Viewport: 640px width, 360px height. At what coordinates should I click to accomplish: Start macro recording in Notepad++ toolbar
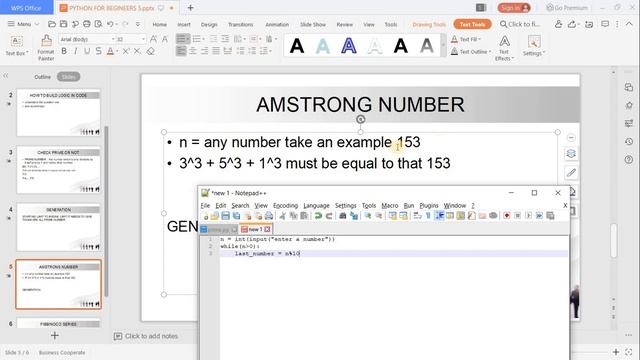[507, 216]
